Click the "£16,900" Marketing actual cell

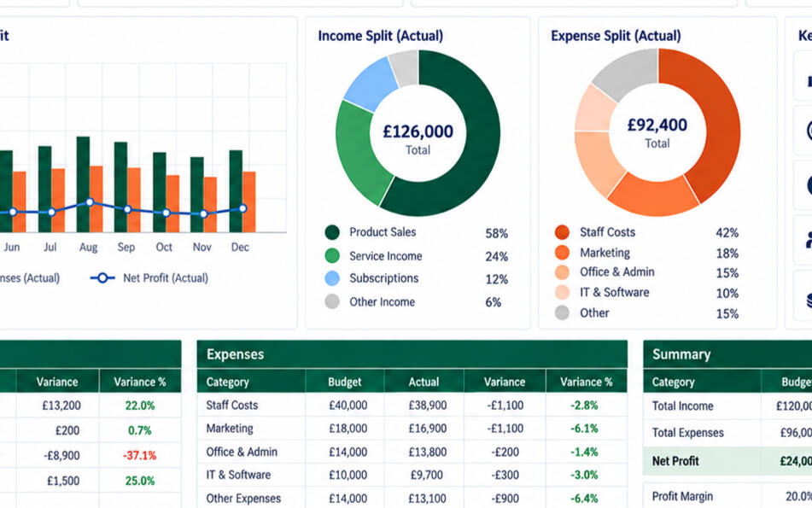pos(428,429)
